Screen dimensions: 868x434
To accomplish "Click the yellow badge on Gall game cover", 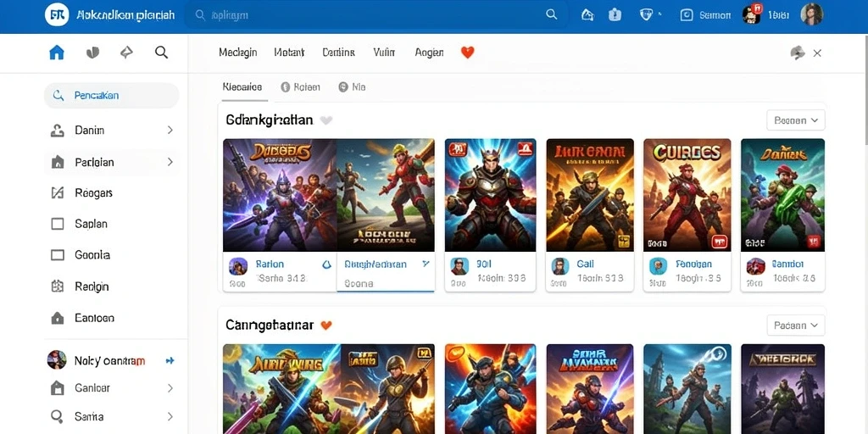I will (624, 241).
